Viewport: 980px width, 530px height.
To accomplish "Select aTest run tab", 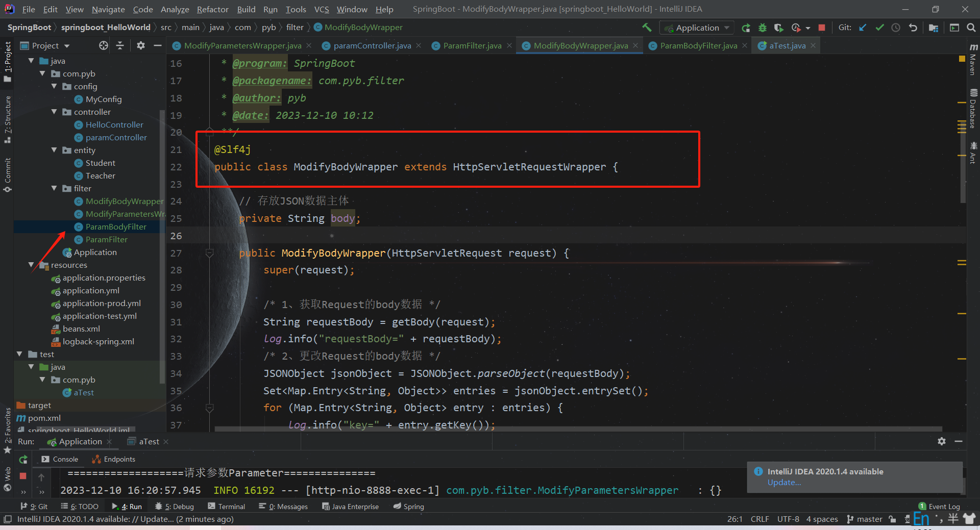I will [x=149, y=441].
